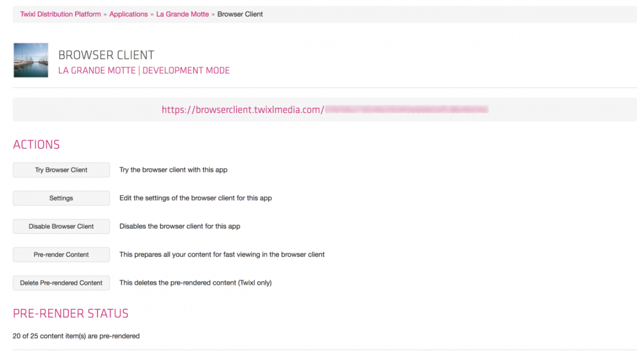Click 'Browser Client' breadcrumb text
This screenshot has height=357, width=644.
pyautogui.click(x=240, y=14)
